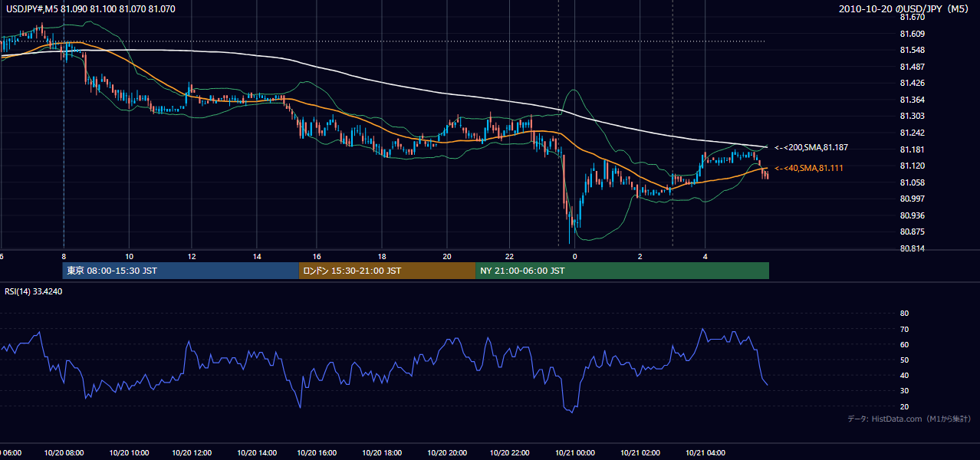Click RSI scale level 30
This screenshot has width=980, height=460.
904,391
